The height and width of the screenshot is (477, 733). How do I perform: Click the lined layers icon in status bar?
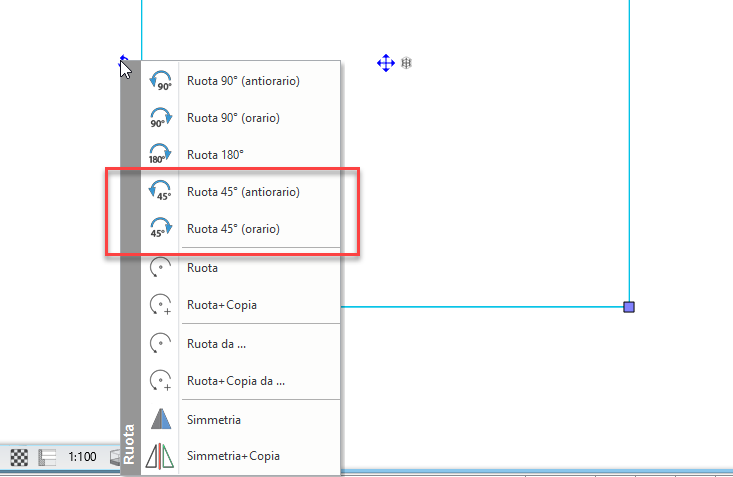47,457
